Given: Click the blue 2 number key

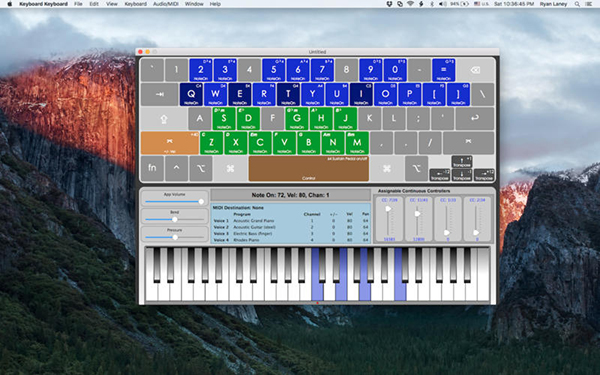Looking at the screenshot, I should click(x=201, y=70).
